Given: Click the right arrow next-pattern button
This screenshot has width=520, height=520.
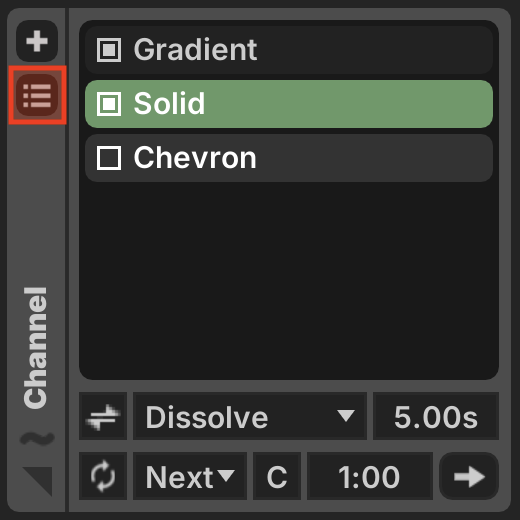Looking at the screenshot, I should (469, 476).
